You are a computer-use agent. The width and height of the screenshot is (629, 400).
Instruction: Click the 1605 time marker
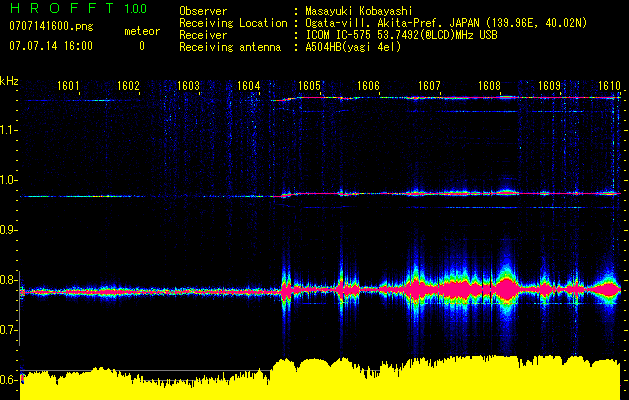pyautogui.click(x=309, y=86)
